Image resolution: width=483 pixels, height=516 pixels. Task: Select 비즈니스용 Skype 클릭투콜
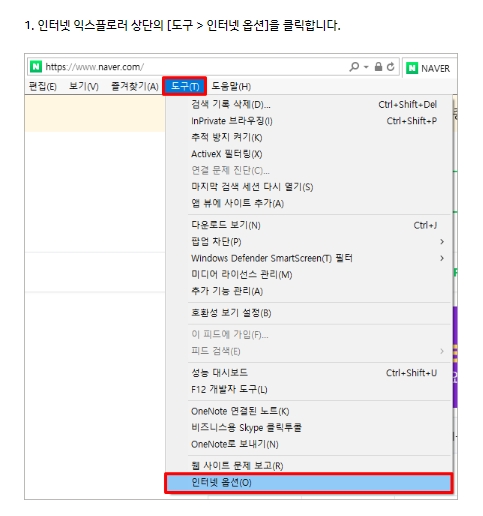click(309, 427)
